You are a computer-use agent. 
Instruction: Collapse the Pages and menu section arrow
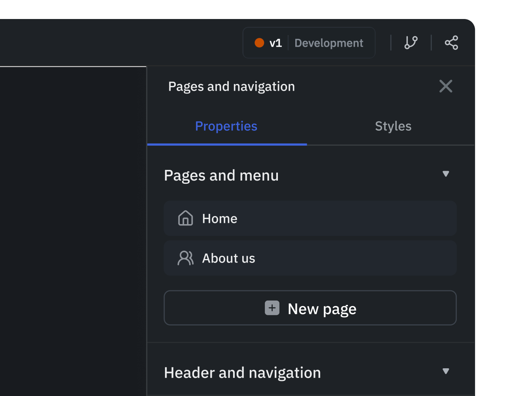coord(446,174)
